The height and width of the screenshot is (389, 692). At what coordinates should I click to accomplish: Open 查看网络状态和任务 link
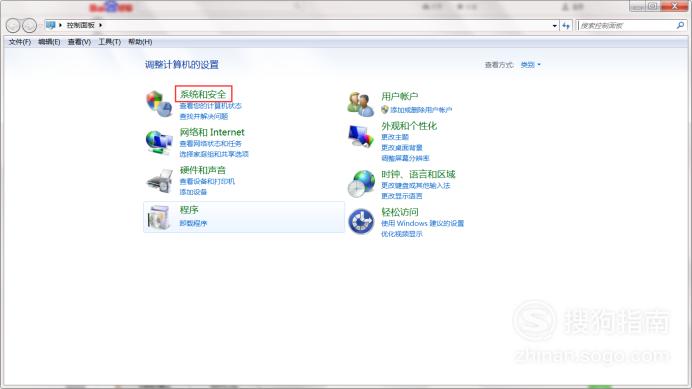(x=211, y=144)
